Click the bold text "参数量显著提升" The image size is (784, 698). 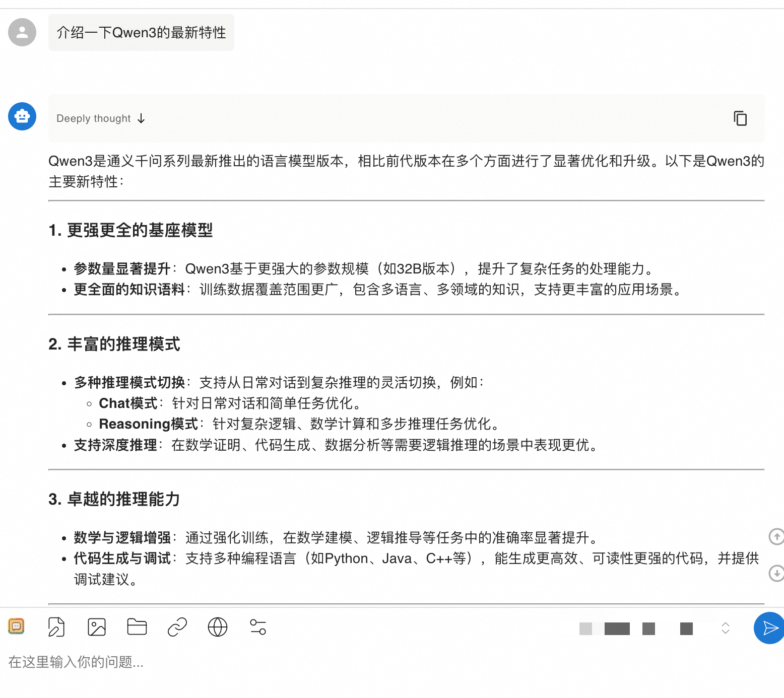click(x=122, y=268)
